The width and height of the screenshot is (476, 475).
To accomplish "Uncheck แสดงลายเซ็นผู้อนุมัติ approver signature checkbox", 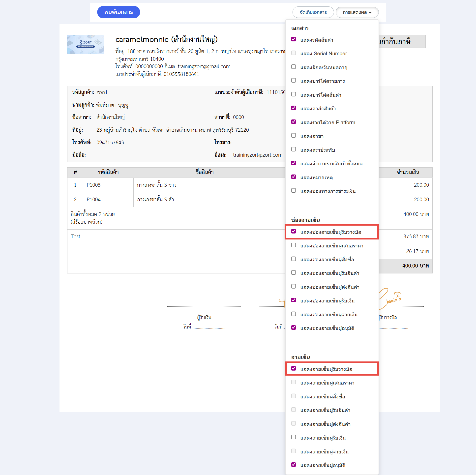I will pos(294,465).
